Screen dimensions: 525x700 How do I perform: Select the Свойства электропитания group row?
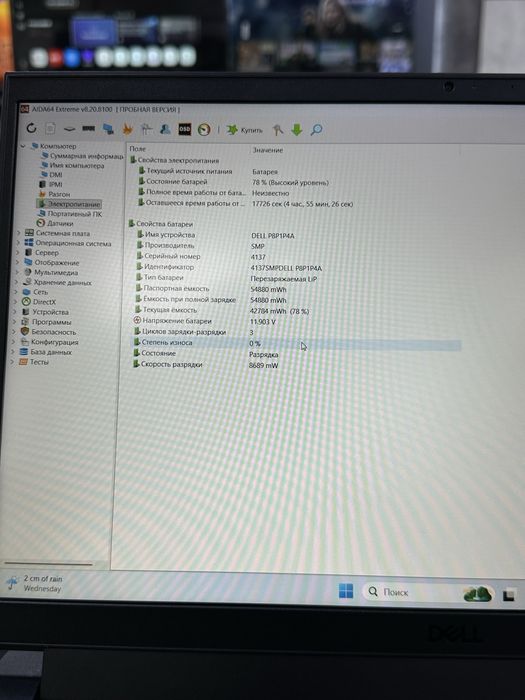point(175,160)
